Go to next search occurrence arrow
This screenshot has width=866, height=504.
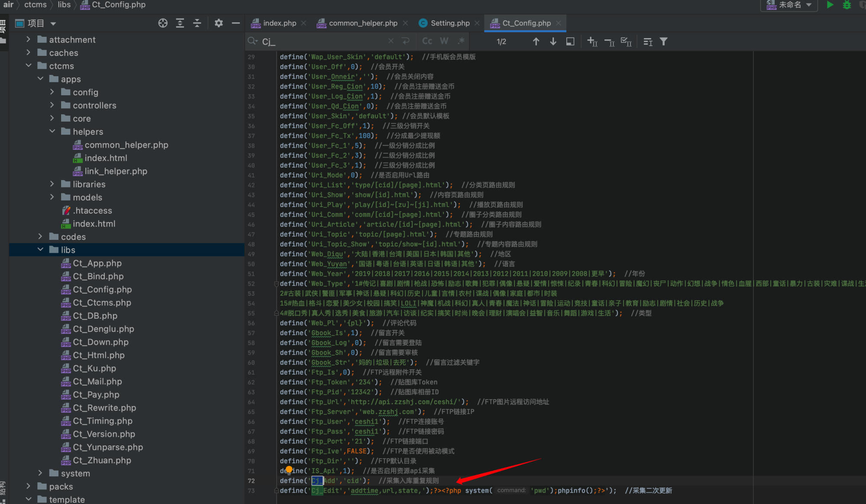pos(553,42)
